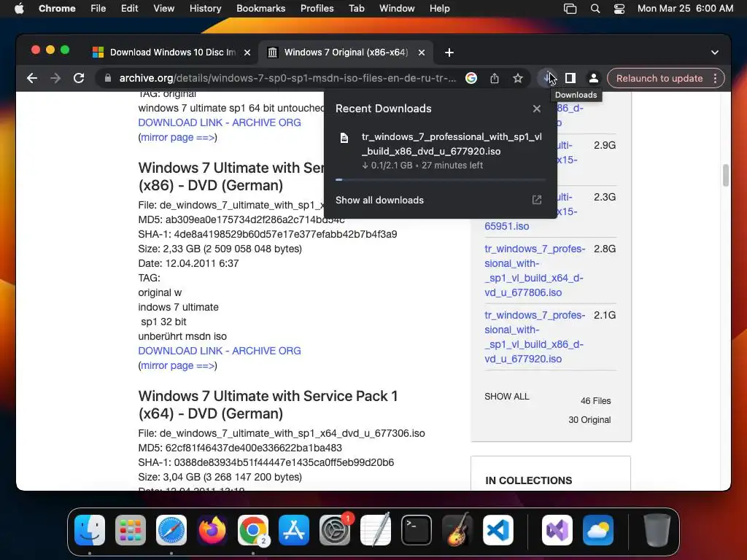Click the date and time in menu bar
This screenshot has width=747, height=560.
(x=685, y=9)
